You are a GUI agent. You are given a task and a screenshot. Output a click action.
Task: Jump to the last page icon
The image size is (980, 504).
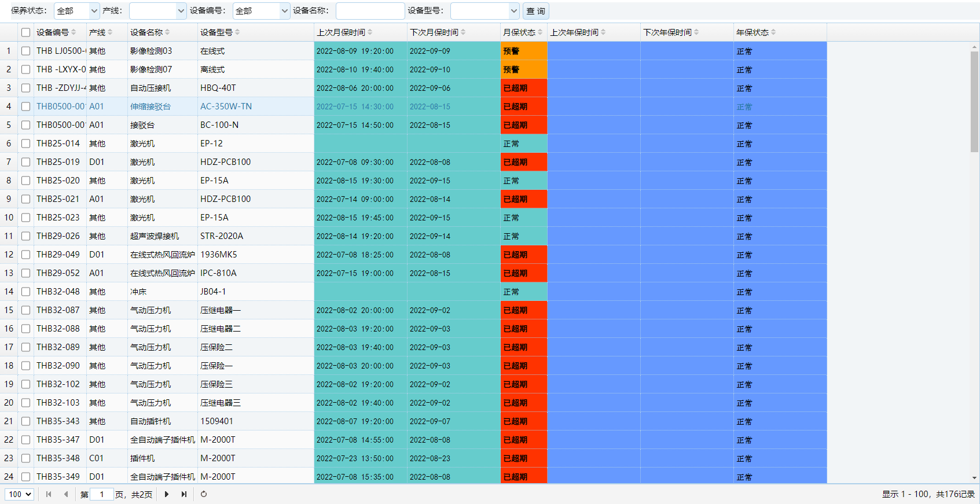pos(184,494)
